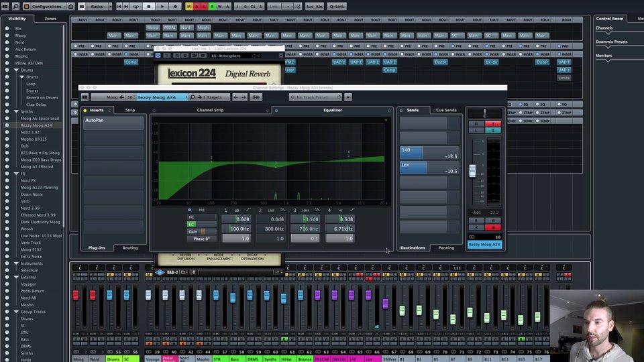644x362 pixels.
Task: Open the mixer search magnifier icon
Action: click(15, 6)
